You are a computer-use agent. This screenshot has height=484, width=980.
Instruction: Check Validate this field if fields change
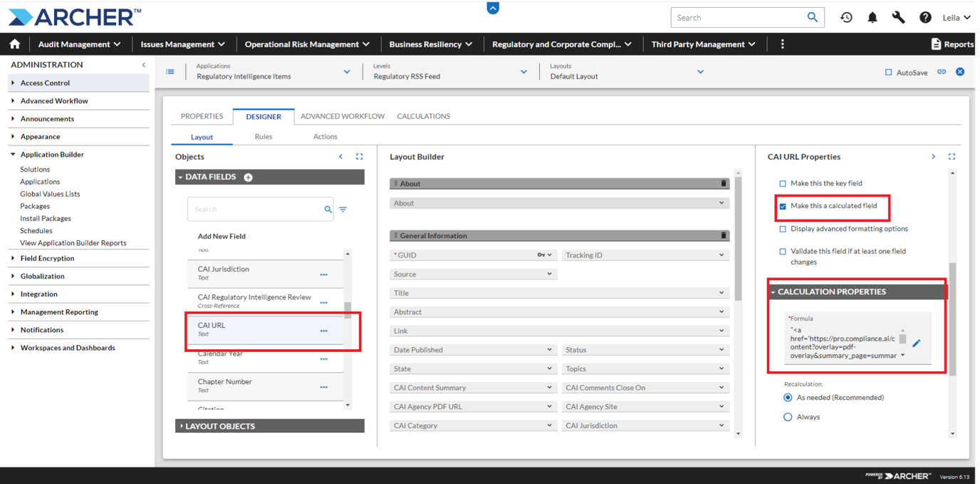coord(783,252)
